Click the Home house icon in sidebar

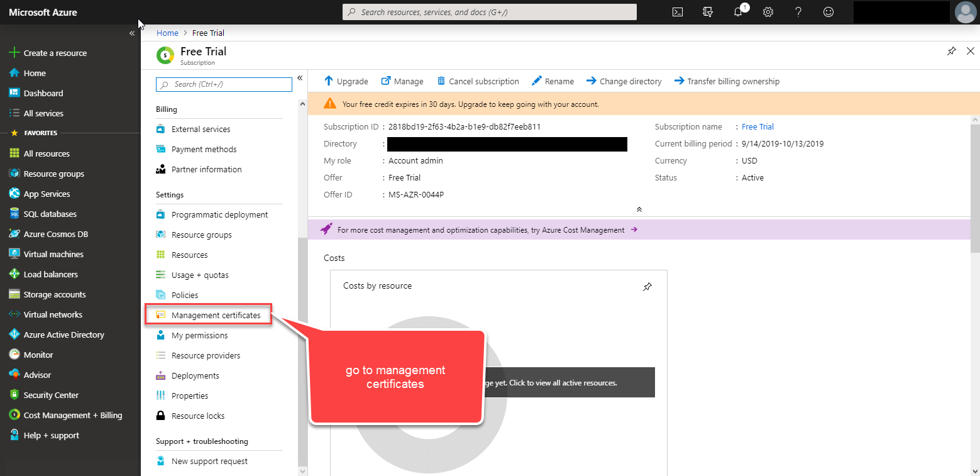coord(14,73)
